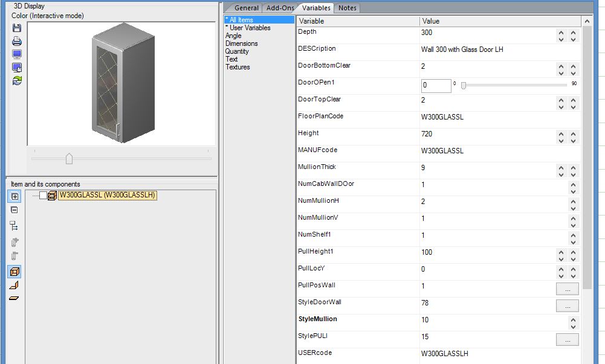Tick the checkbox next to W300GLASSL item

click(43, 195)
